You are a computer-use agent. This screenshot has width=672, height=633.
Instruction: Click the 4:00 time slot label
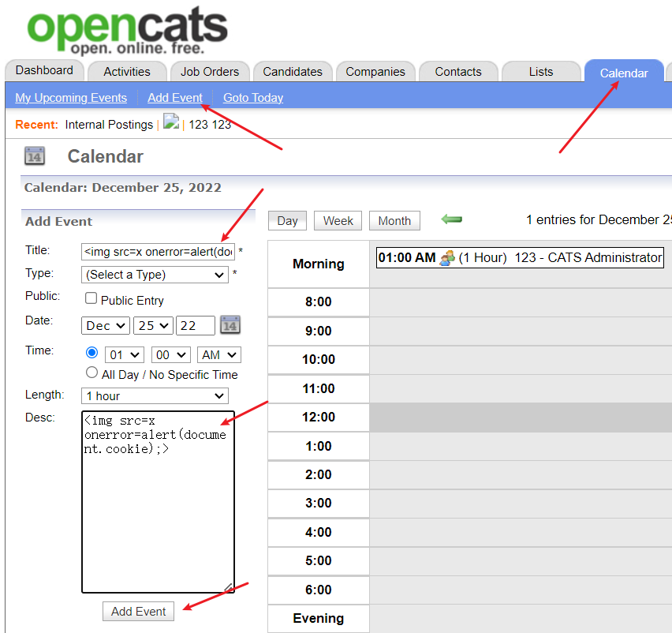click(x=319, y=532)
